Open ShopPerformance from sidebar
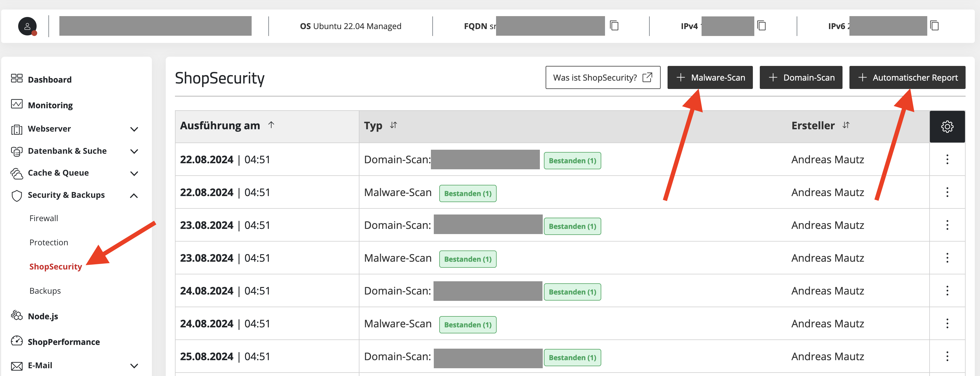 point(63,341)
